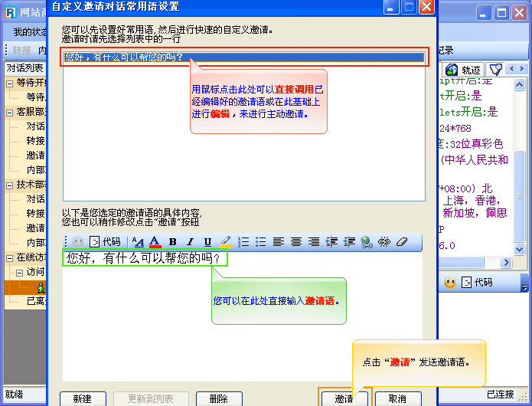Screen dimensions: 532x406
Task: Insert a bulleted list
Action: click(261, 242)
